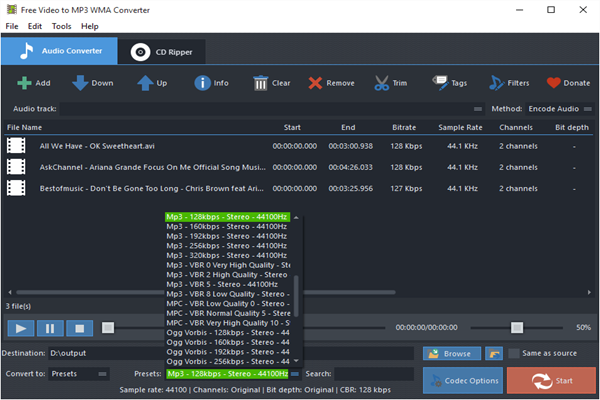
Task: Click film icon of Bestofmusic file
Action: click(x=16, y=188)
